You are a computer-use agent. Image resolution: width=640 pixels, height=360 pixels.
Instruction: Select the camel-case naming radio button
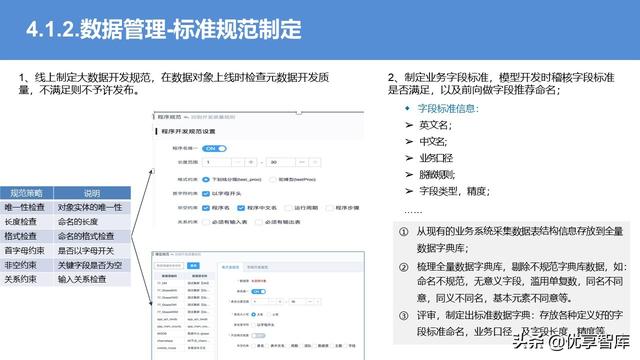pyautogui.click(x=273, y=179)
